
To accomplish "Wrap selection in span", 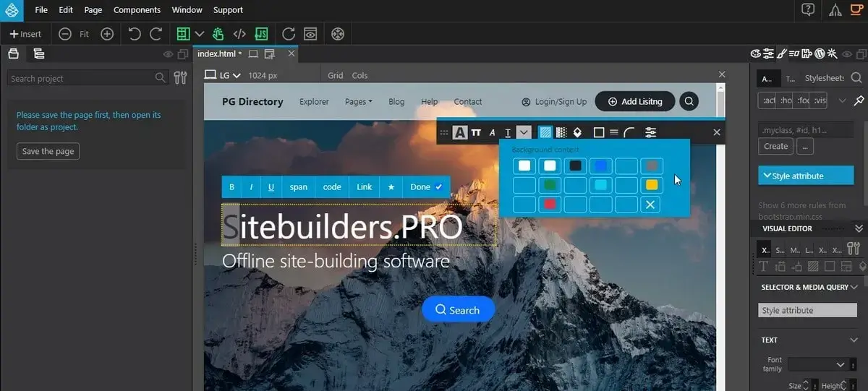I will pyautogui.click(x=299, y=186).
